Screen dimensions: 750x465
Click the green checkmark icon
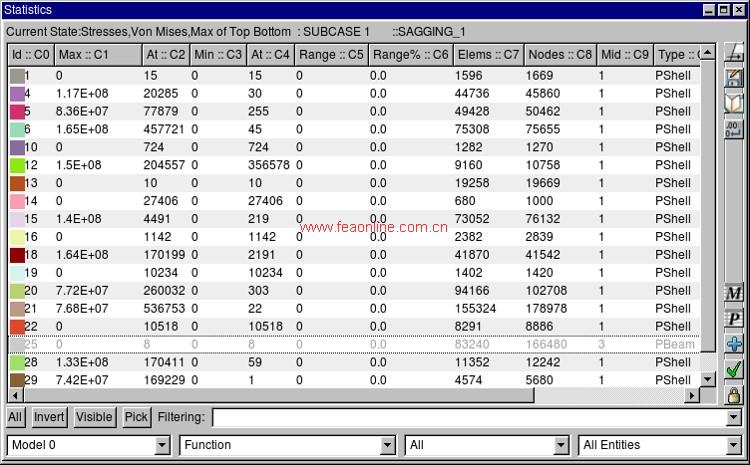pos(734,370)
